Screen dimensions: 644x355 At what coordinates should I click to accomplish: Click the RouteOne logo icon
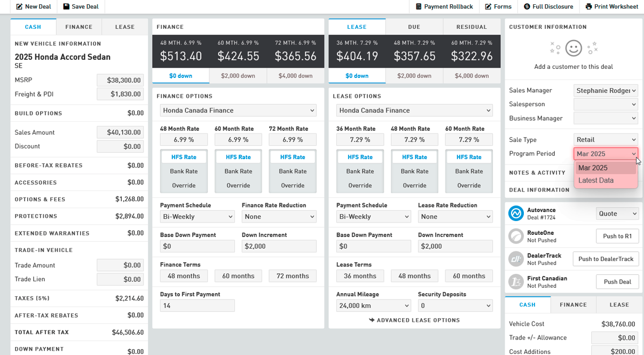tap(516, 236)
